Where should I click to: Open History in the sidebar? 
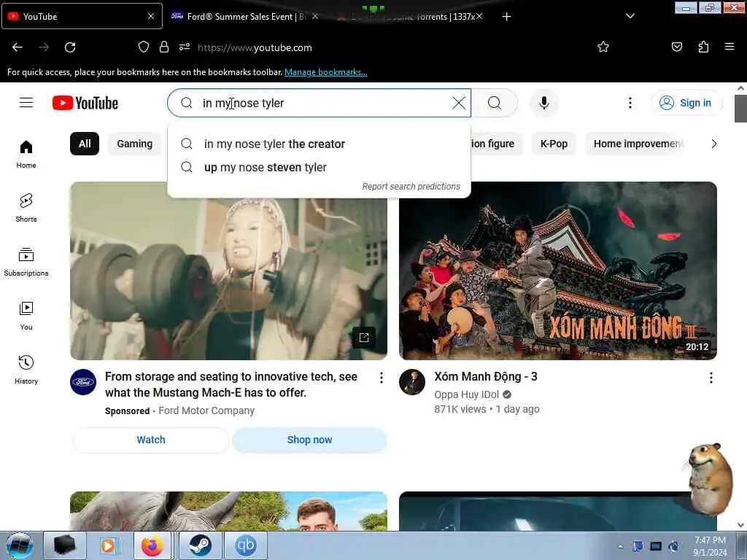(26, 370)
